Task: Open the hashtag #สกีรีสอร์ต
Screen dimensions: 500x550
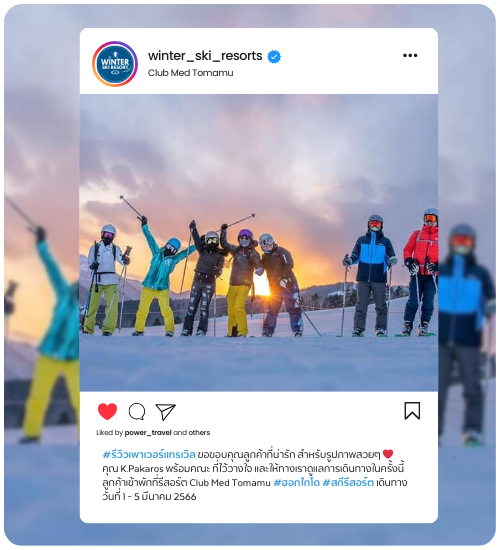Action: pos(348,483)
